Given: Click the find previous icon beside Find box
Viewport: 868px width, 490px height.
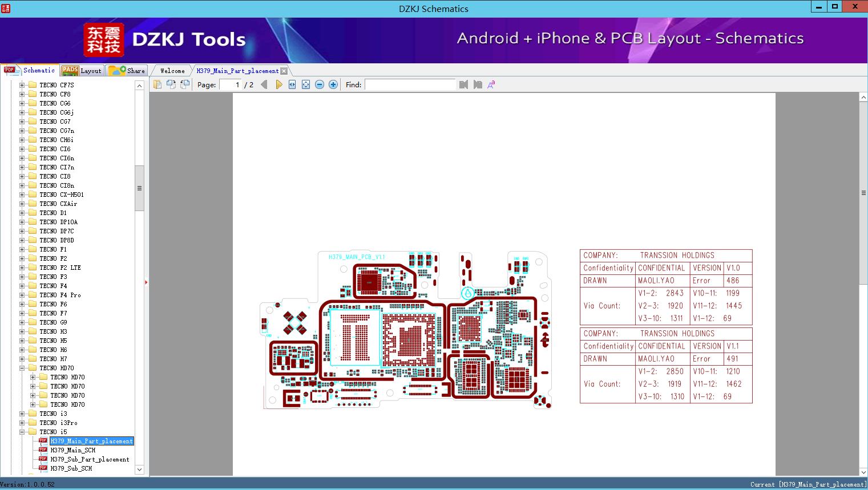Looking at the screenshot, I should tap(463, 84).
